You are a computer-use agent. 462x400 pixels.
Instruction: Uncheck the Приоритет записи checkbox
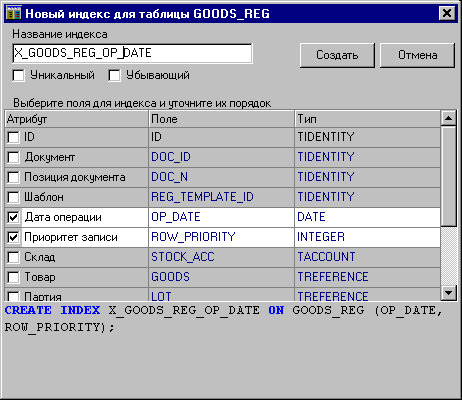pos(13,237)
